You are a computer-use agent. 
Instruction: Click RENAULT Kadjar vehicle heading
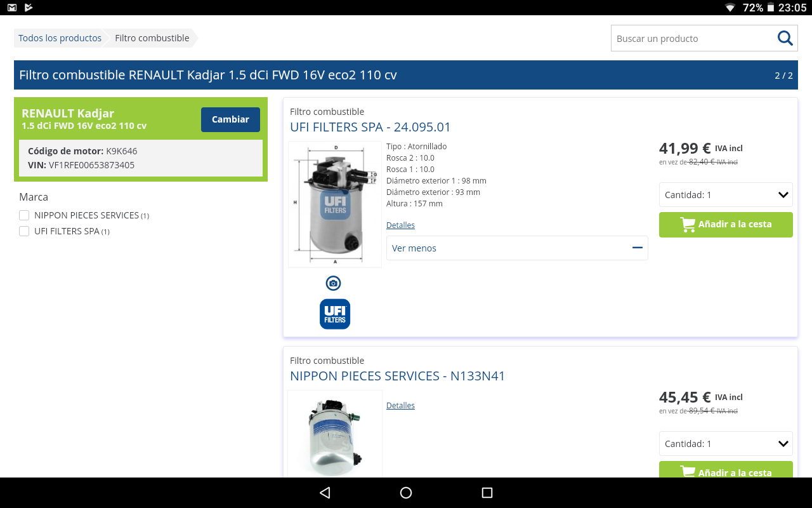(x=68, y=114)
